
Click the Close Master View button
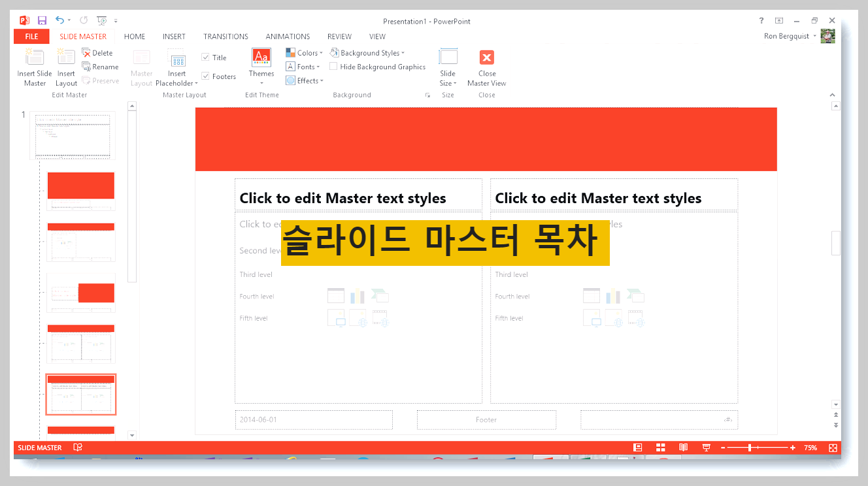click(486, 68)
